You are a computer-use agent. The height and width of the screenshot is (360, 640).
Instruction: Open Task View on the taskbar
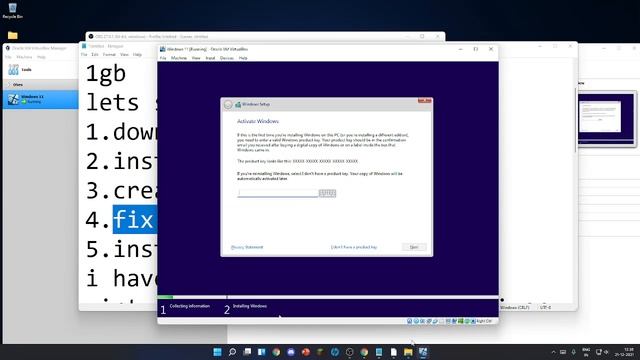247,352
